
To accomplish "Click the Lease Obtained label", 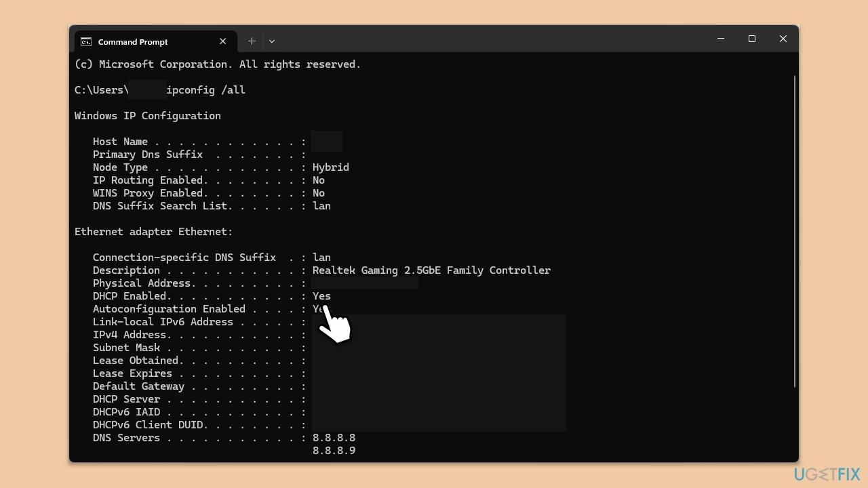I will [x=136, y=361].
